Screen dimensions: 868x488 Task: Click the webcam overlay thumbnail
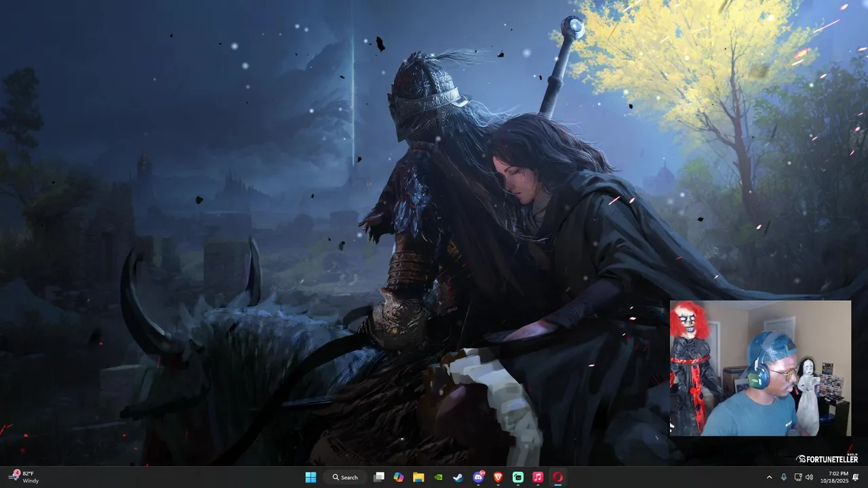tap(760, 368)
